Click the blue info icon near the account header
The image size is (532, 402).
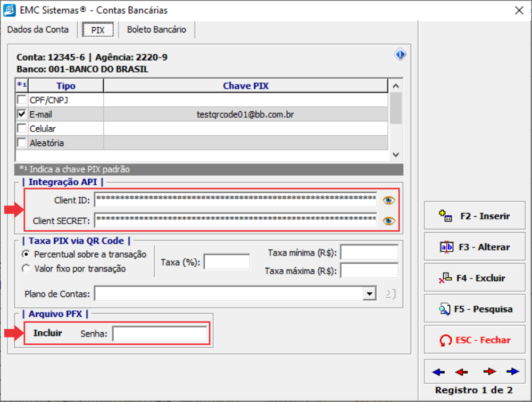pyautogui.click(x=400, y=54)
